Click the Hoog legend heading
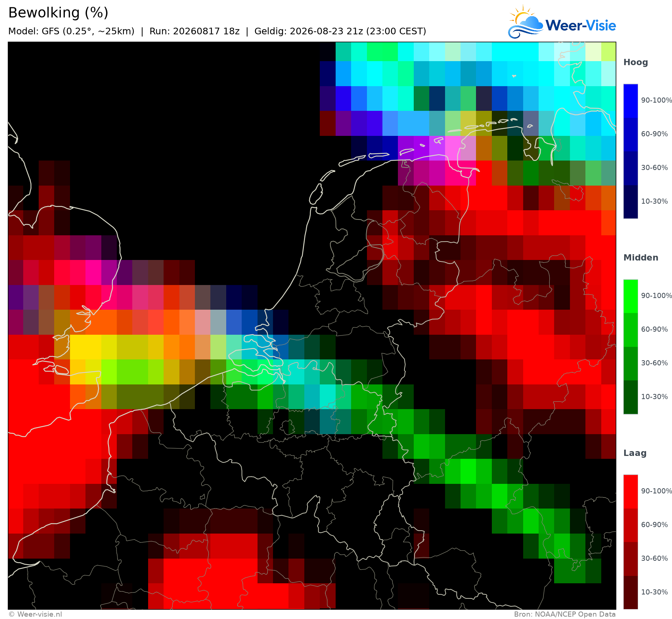672x619 pixels. point(636,63)
